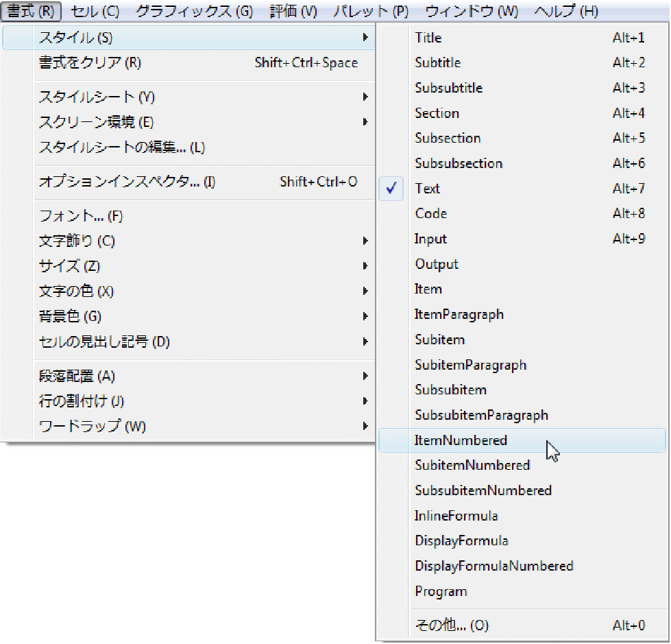671x644 pixels.
Task: Apply the Program style
Action: (522, 591)
